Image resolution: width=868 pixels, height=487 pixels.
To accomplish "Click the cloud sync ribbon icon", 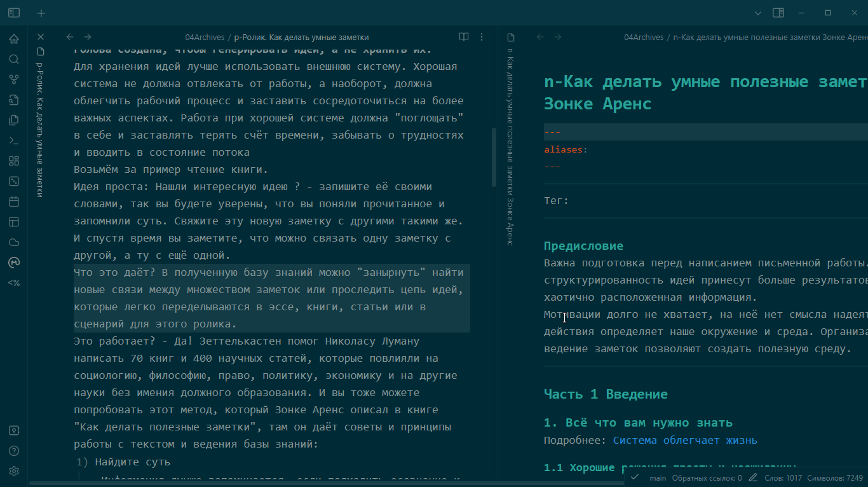I will pyautogui.click(x=14, y=242).
